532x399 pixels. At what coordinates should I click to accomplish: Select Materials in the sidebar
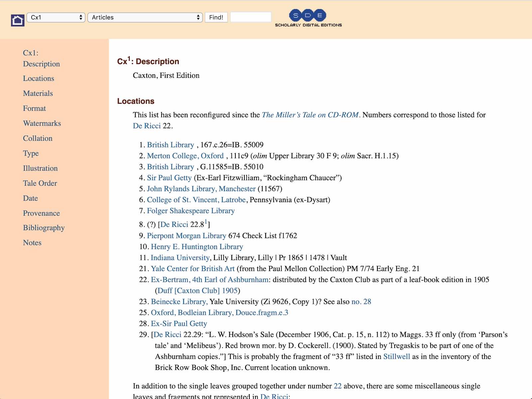(38, 93)
